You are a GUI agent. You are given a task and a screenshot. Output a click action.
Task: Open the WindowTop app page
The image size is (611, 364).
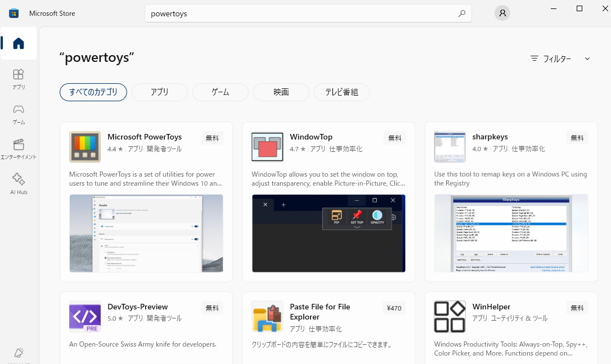click(x=311, y=137)
